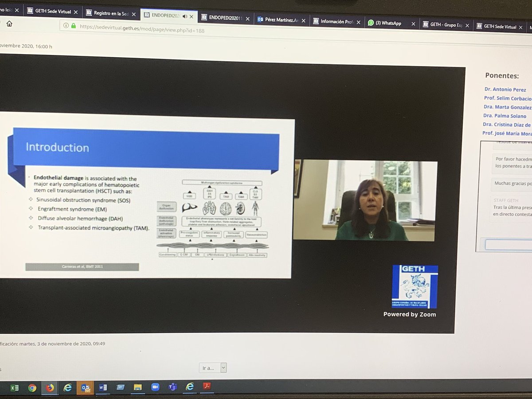Image resolution: width=532 pixels, height=399 pixels.
Task: Switch to the Registro en la Sede tab
Action: point(111,13)
